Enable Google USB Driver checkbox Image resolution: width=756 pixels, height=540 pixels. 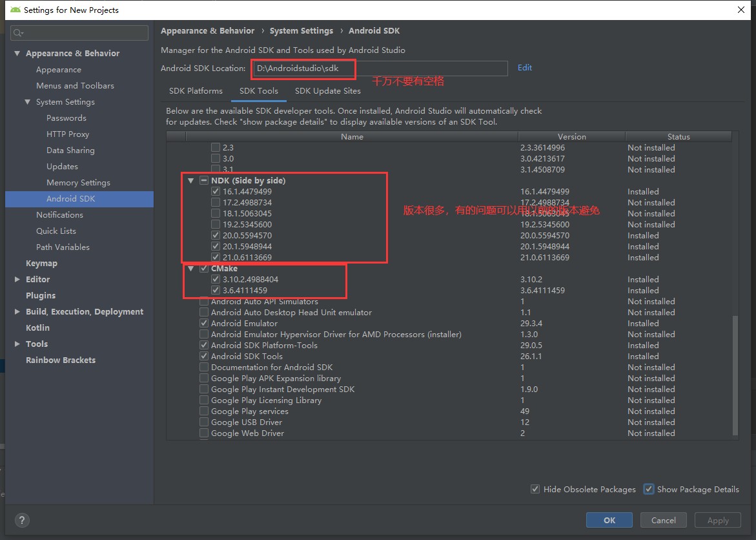point(204,422)
